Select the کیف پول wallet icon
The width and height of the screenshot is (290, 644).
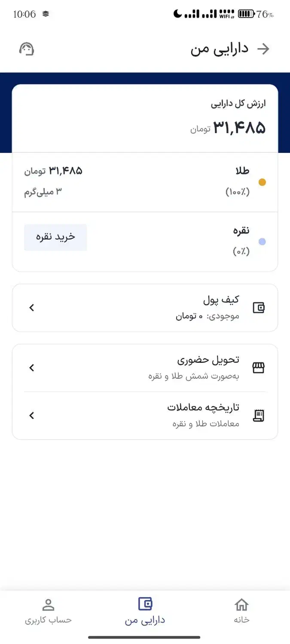click(x=259, y=307)
